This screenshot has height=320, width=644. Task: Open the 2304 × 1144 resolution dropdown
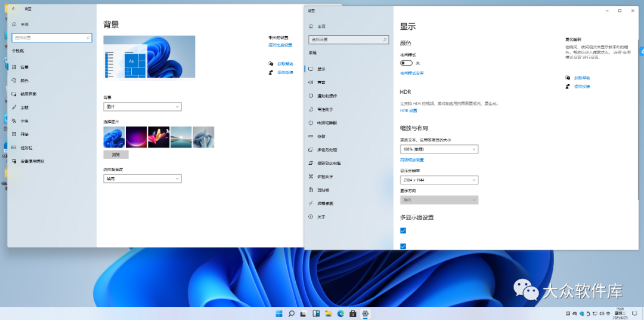pyautogui.click(x=439, y=180)
